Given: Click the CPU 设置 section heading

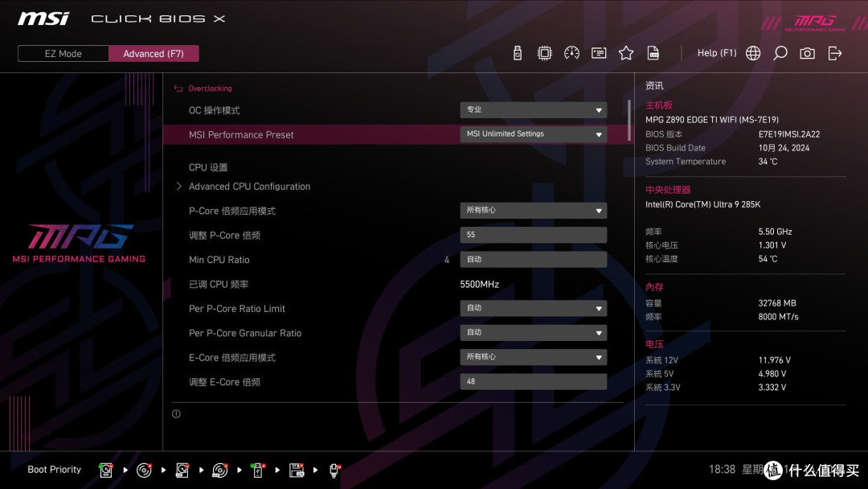Looking at the screenshot, I should tap(208, 167).
